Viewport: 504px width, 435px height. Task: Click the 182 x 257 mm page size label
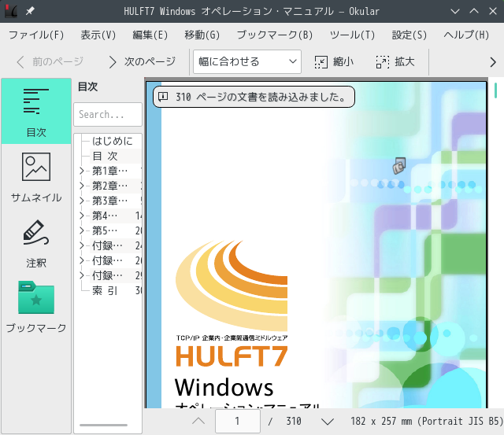[x=427, y=421]
